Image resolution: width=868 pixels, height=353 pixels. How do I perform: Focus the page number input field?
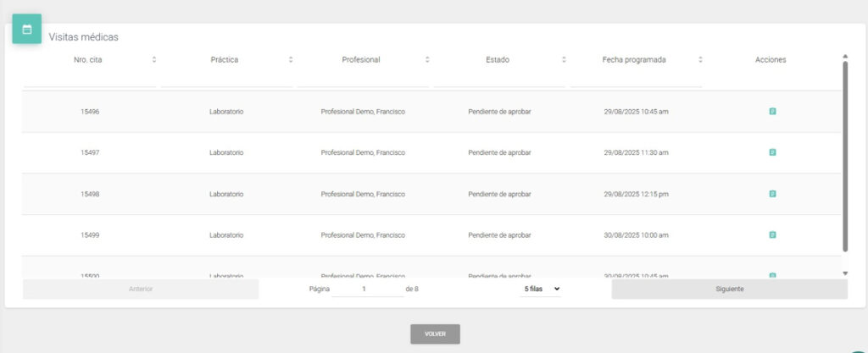point(366,289)
